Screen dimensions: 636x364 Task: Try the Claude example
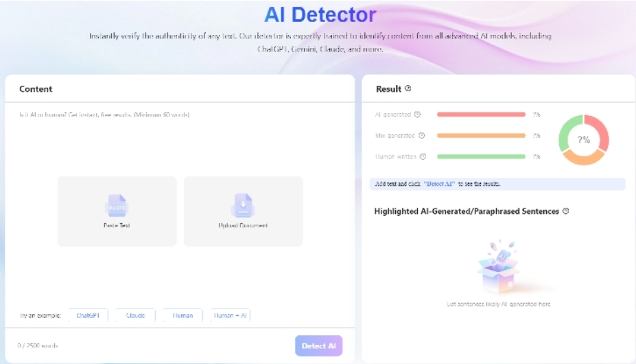coord(135,315)
